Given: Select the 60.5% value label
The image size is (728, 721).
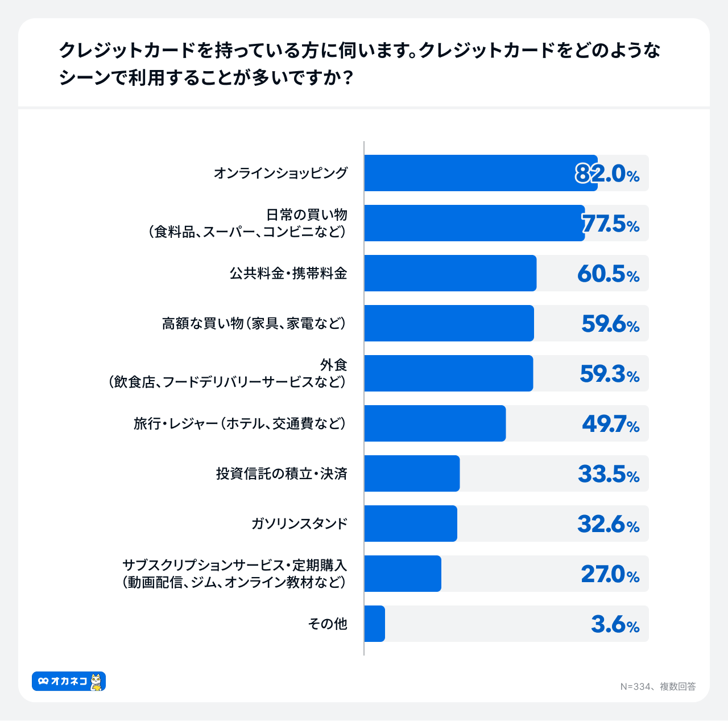Looking at the screenshot, I should click(609, 274).
